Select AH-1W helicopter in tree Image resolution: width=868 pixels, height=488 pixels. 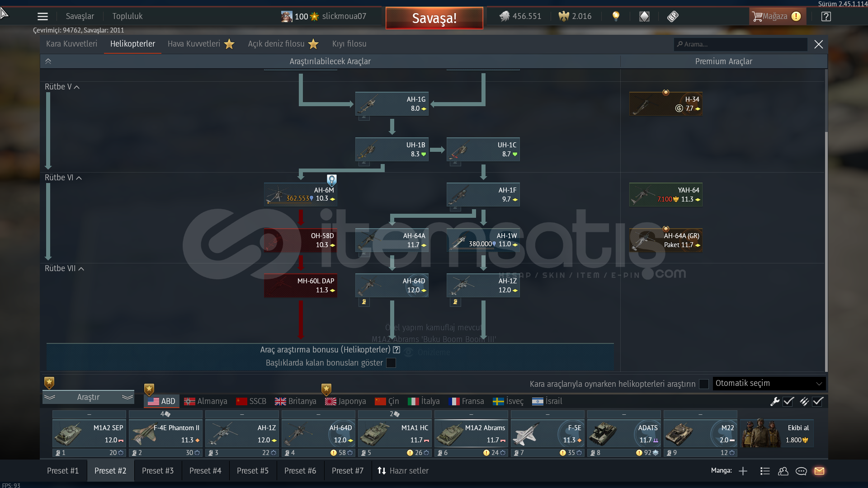point(483,240)
